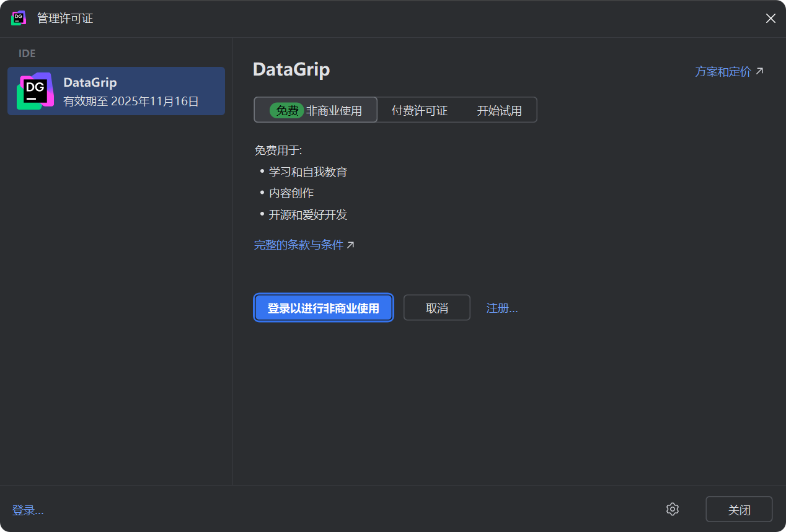The width and height of the screenshot is (786, 532).
Task: Open the 注册... link
Action: (x=502, y=308)
